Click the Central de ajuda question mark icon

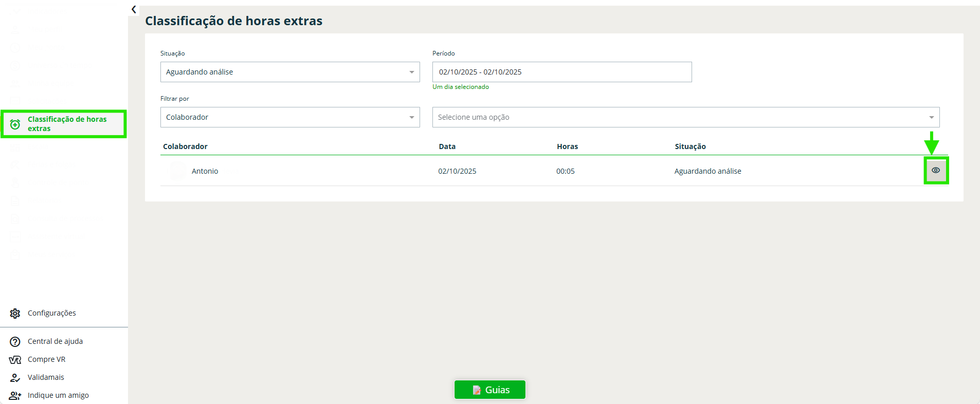coord(15,342)
